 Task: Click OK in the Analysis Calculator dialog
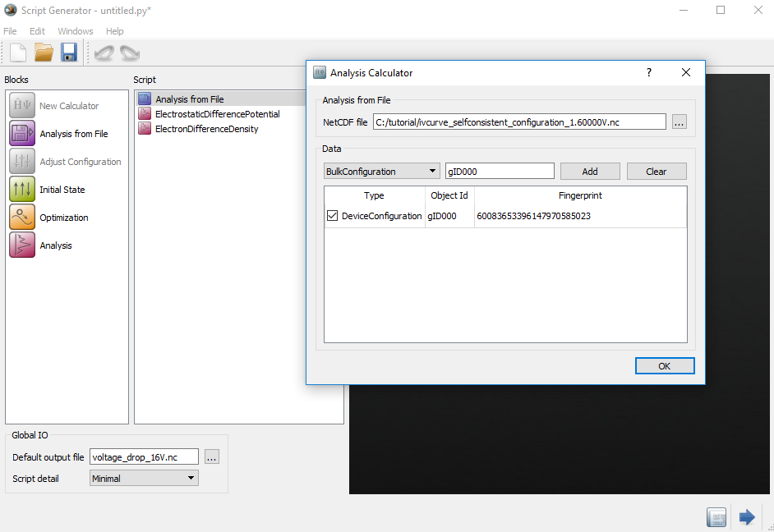coord(665,366)
